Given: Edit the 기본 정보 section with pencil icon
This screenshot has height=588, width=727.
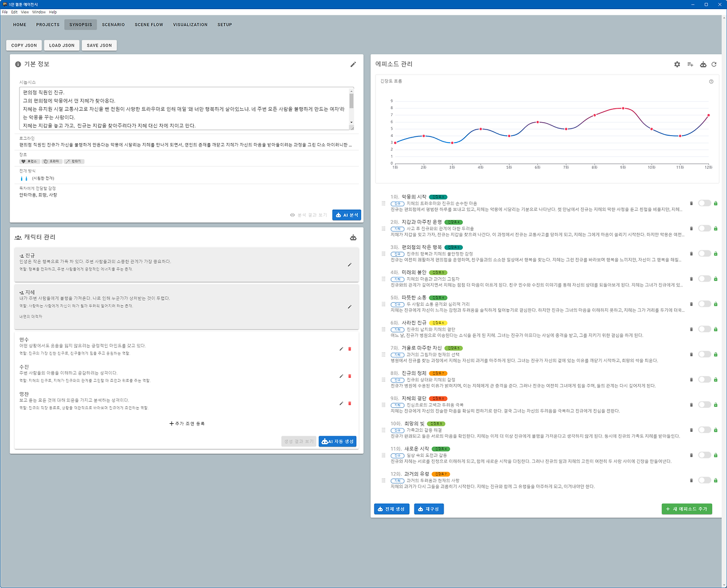Looking at the screenshot, I should click(353, 65).
